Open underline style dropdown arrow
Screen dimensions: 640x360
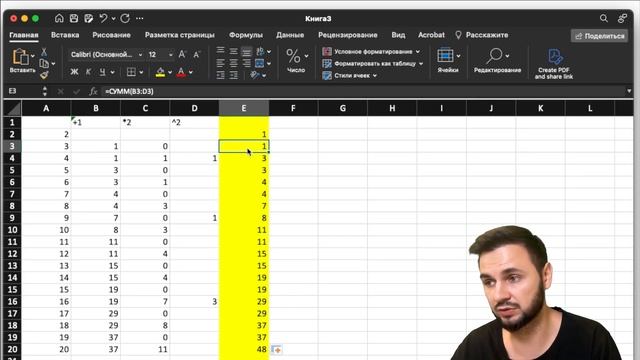tap(112, 73)
